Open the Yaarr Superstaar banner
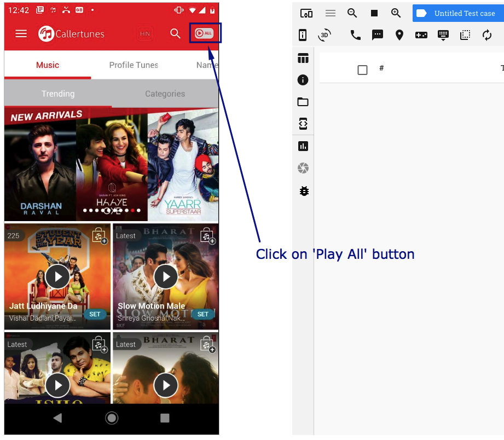 (x=183, y=165)
